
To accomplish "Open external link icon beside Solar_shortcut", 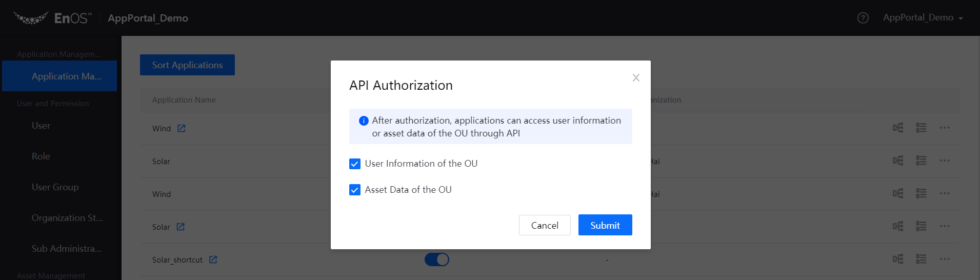I will [213, 259].
